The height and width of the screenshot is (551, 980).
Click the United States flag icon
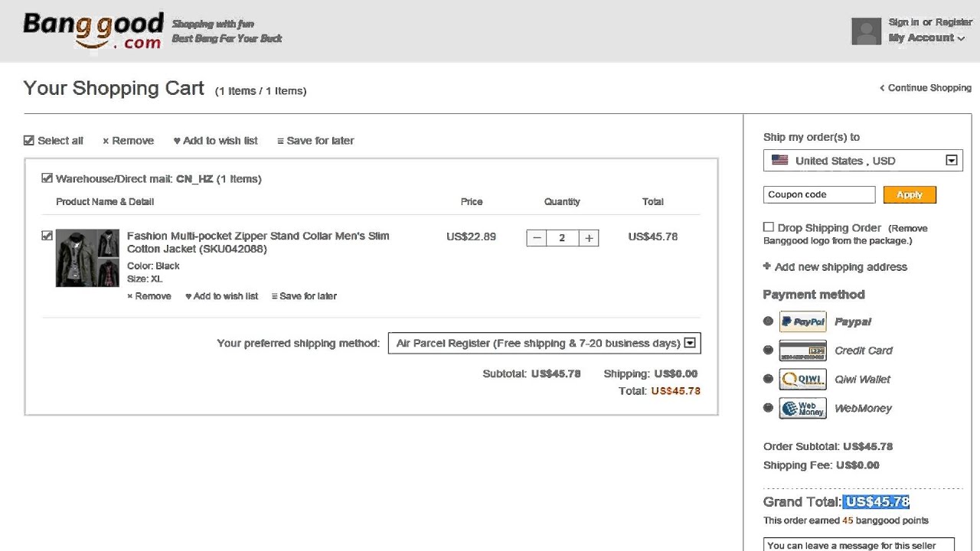point(779,160)
